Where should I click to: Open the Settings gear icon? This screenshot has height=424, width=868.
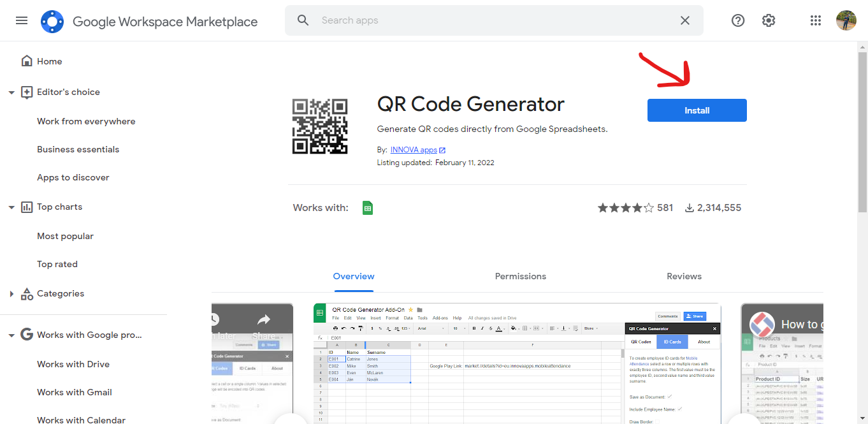tap(769, 20)
